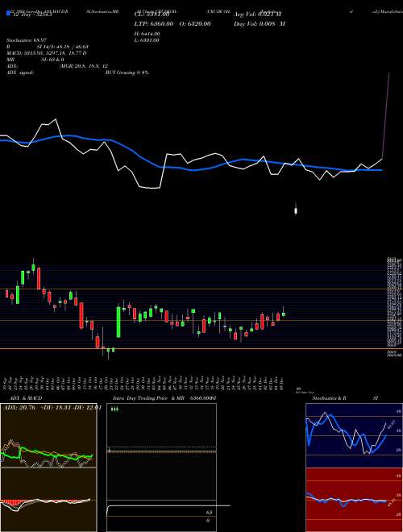The width and height of the screenshot is (403, 532).
Task: Click the blue 12 Day legend square
Action: tap(8, 13)
